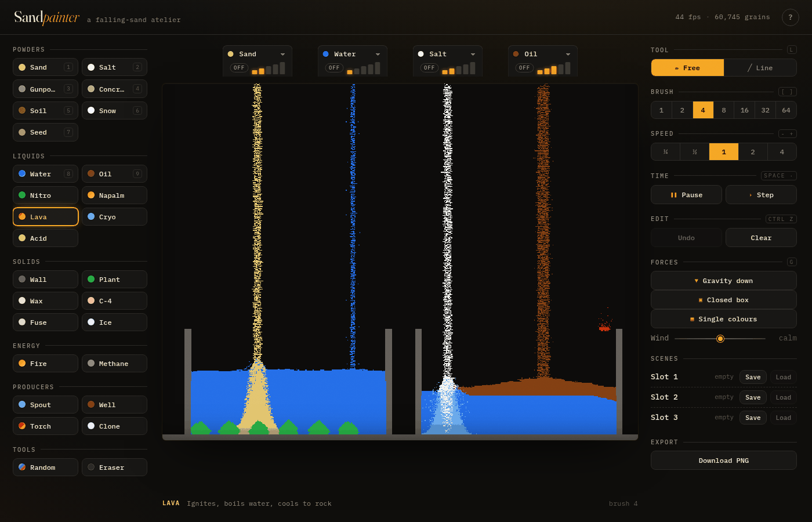Toggle Single colours mode

click(x=724, y=319)
